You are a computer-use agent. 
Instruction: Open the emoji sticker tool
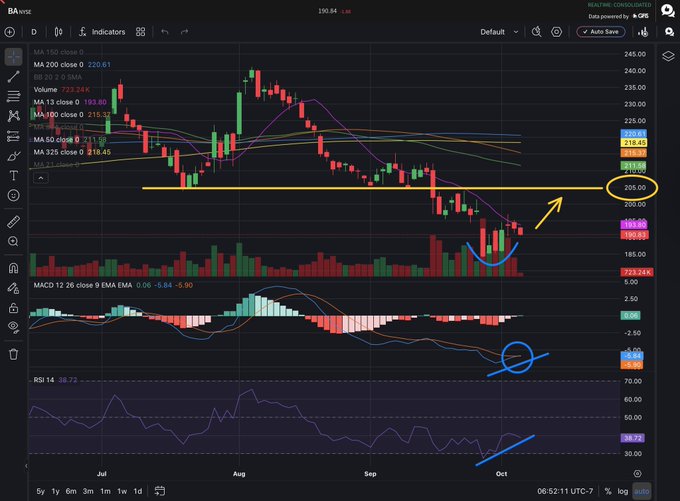click(x=13, y=196)
